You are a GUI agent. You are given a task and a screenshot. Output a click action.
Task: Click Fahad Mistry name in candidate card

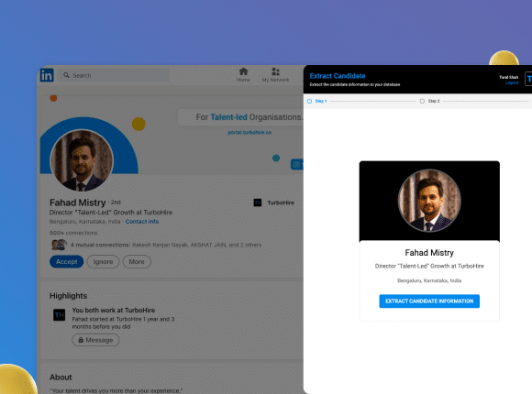(x=429, y=253)
